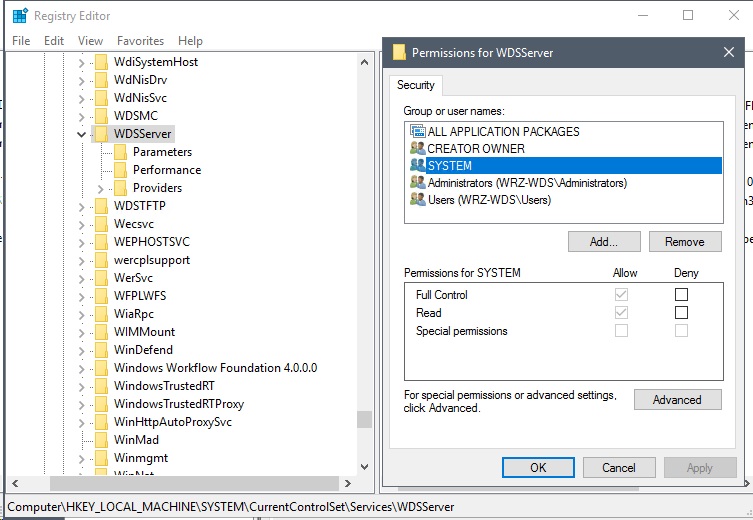This screenshot has height=520, width=753.
Task: Click the Administrators group icon
Action: (418, 182)
